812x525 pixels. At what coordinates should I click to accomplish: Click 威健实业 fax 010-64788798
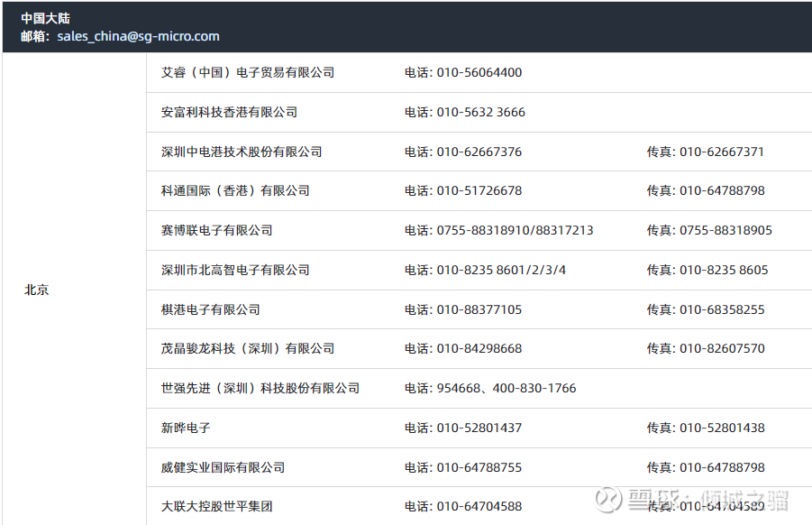point(722,467)
